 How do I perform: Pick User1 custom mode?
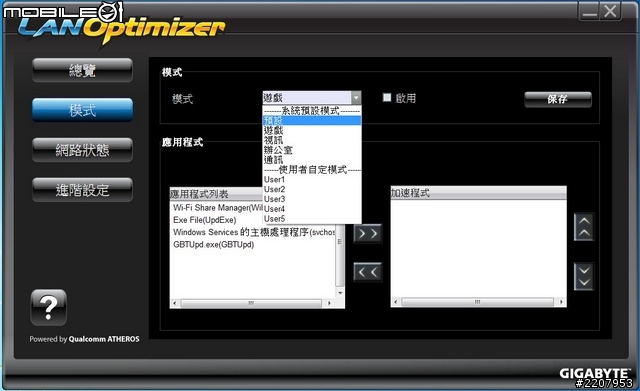[x=312, y=180]
